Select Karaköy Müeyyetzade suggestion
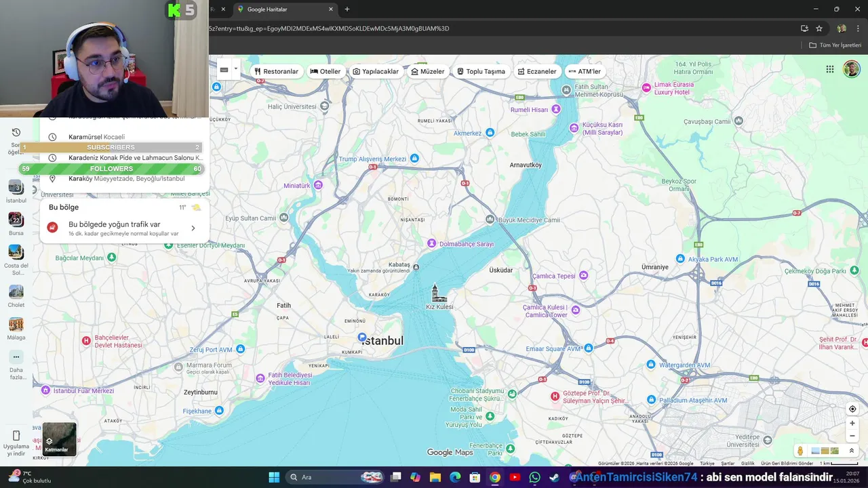This screenshot has width=868, height=488. 125,179
